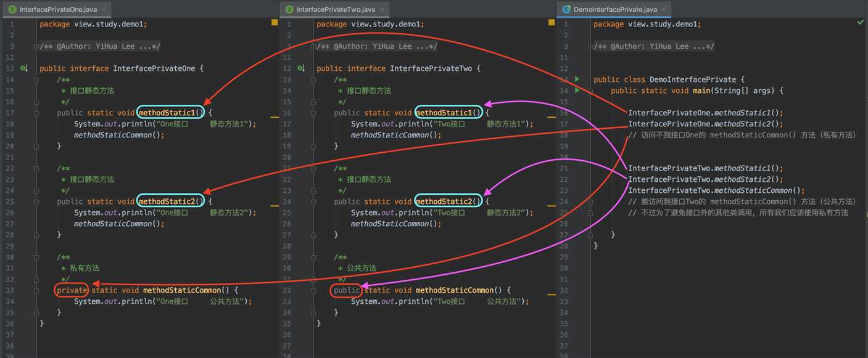Image resolution: width=868 pixels, height=358 pixels.
Task: Click the call InterfacePrivateTwo.methodStatic1(); in main
Action: (706, 168)
